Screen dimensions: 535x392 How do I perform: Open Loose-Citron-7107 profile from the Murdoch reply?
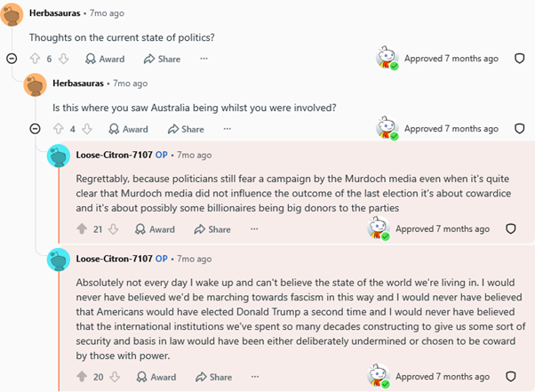click(x=114, y=155)
